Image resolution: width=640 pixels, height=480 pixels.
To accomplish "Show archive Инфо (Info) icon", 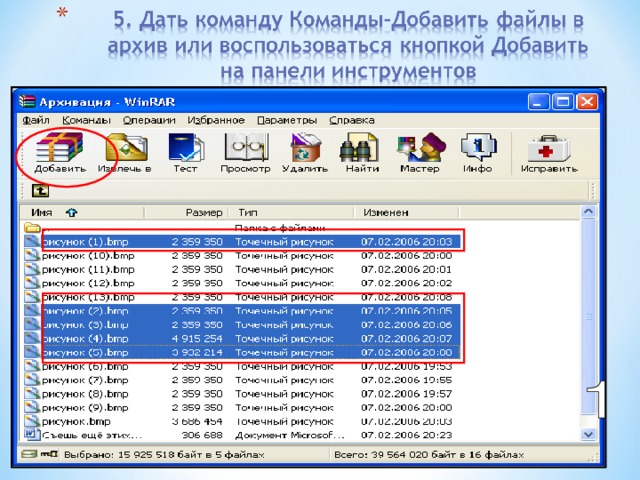I will click(x=477, y=152).
